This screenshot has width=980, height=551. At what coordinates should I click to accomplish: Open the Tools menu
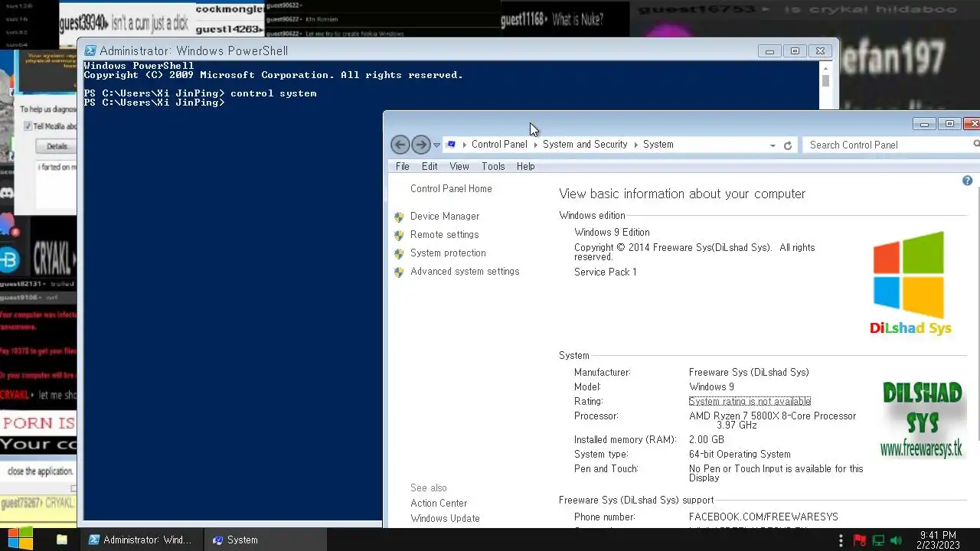point(493,166)
